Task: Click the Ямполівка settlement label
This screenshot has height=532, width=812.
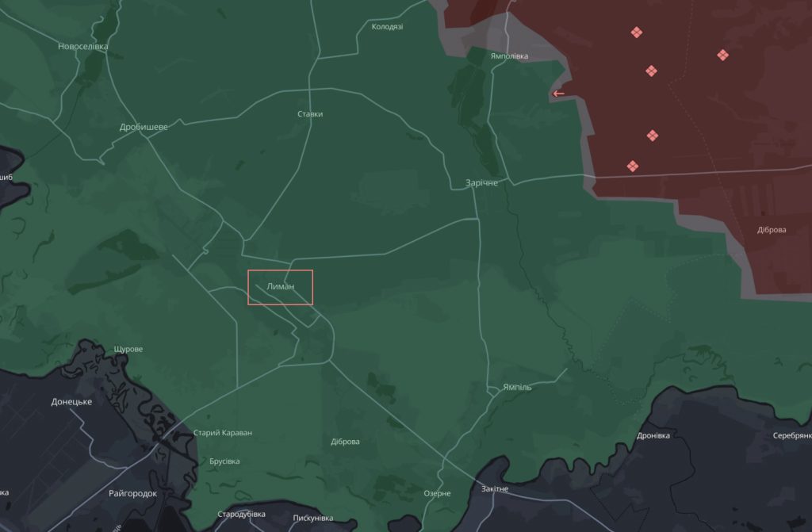Action: pos(509,56)
